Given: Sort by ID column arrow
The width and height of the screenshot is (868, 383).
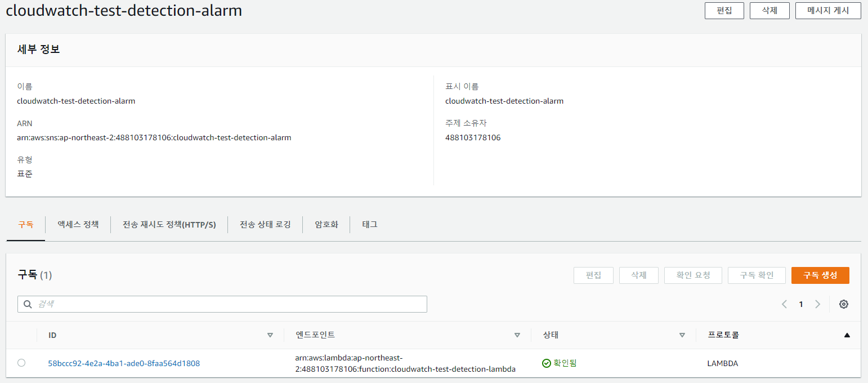Looking at the screenshot, I should [270, 335].
